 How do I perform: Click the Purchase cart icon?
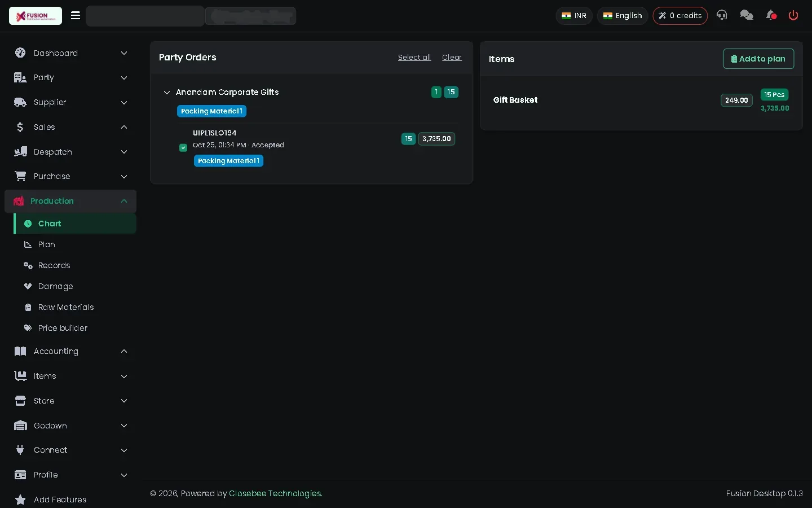(x=20, y=176)
